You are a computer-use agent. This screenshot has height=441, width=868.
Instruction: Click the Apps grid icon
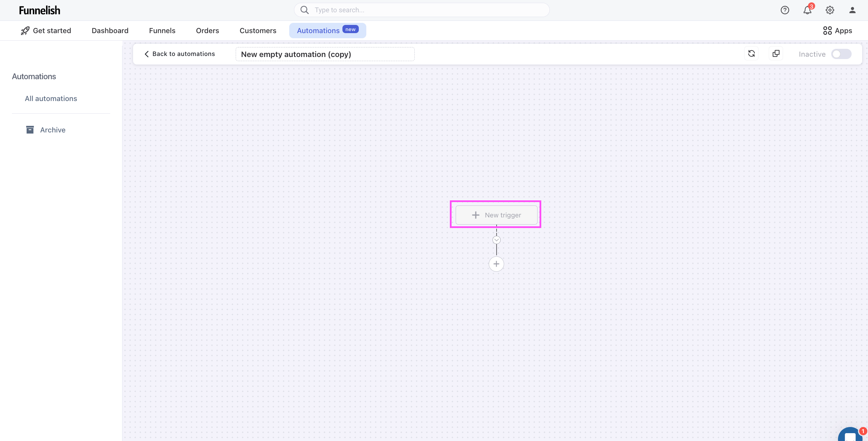pos(827,31)
